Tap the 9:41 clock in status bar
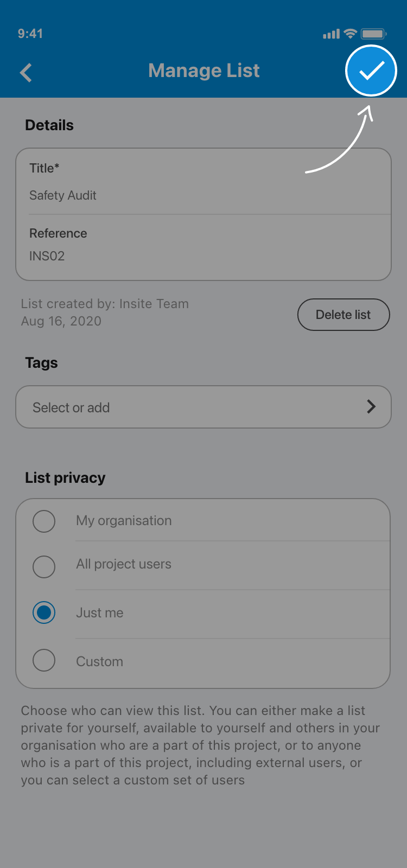407x868 pixels. [x=30, y=34]
